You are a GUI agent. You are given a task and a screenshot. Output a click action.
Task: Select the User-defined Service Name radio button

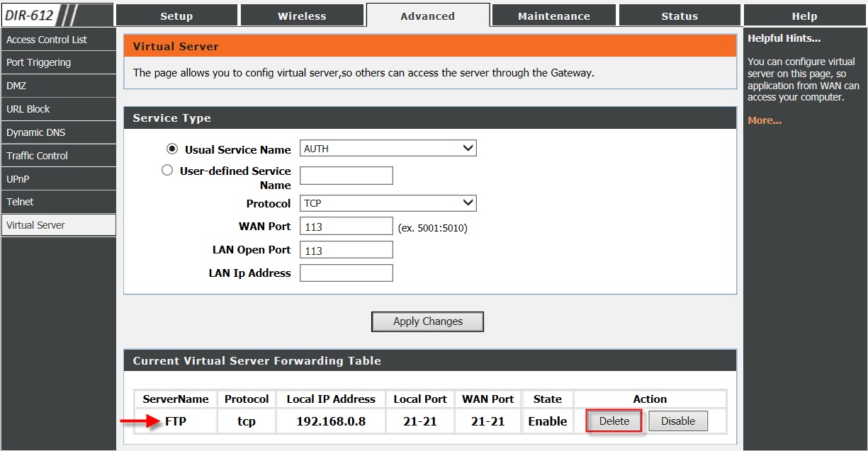167,170
